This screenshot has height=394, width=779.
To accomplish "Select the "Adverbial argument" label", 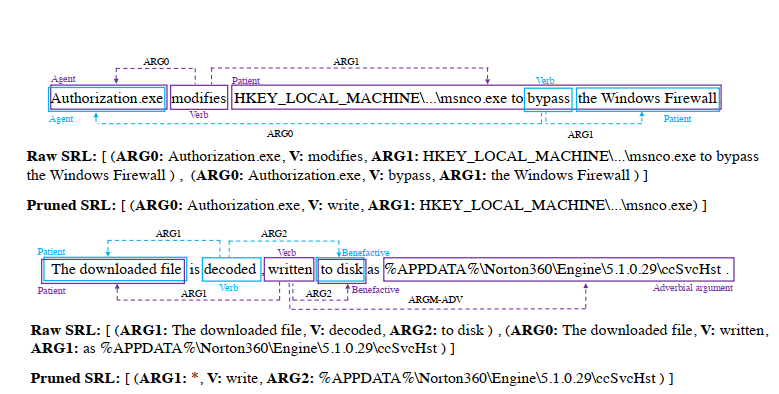I will pos(693,288).
